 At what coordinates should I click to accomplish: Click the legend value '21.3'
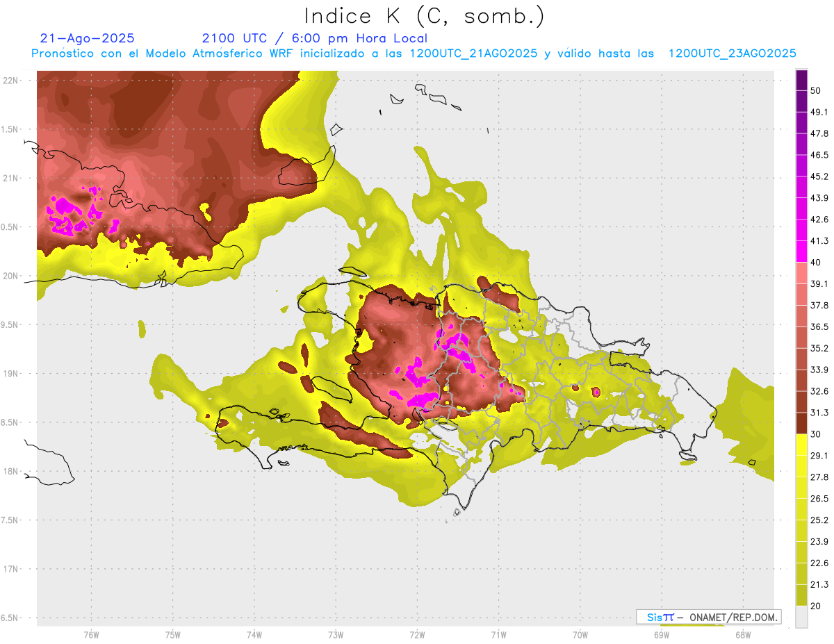coord(819,585)
